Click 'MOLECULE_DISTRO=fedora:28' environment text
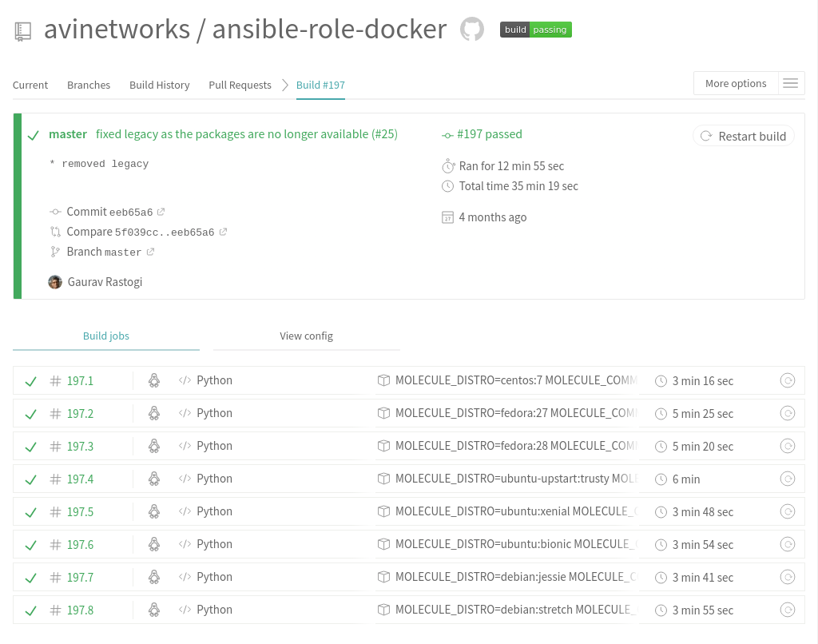 [x=471, y=446]
